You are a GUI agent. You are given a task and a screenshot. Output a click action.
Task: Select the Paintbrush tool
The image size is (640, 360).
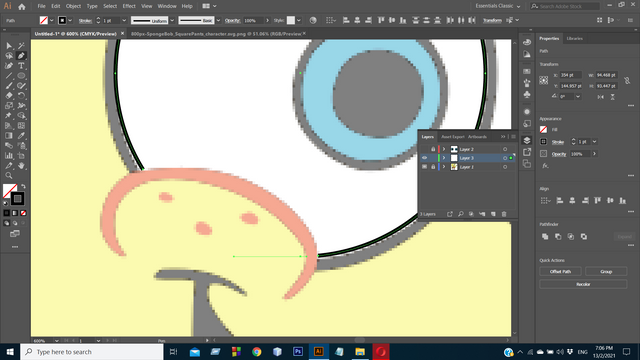pyautogui.click(x=9, y=86)
